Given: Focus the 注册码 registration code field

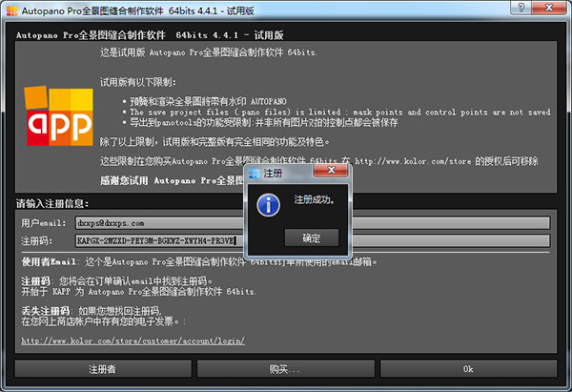Looking at the screenshot, I should click(313, 240).
